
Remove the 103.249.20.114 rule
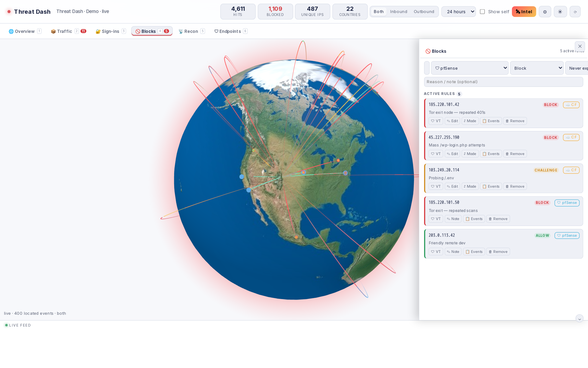coord(515,186)
